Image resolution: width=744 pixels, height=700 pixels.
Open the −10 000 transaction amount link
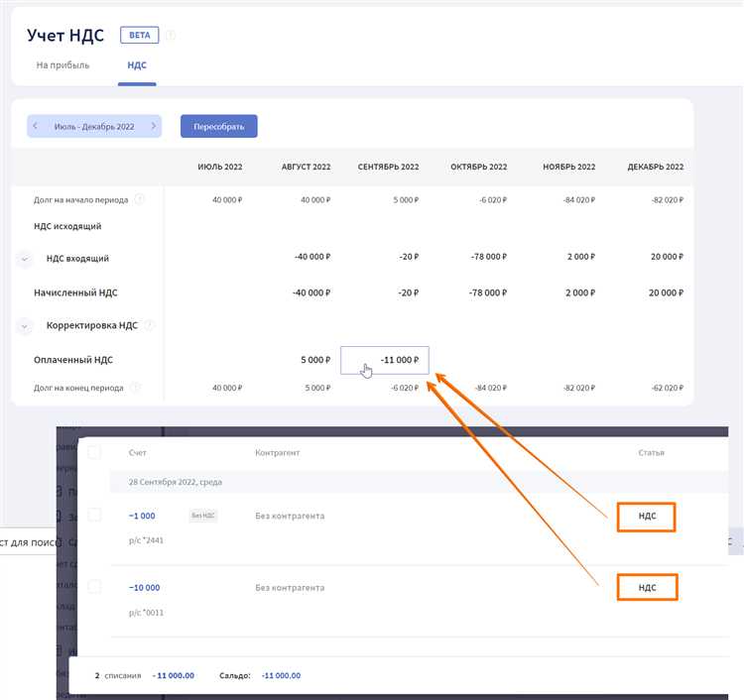[x=144, y=587]
